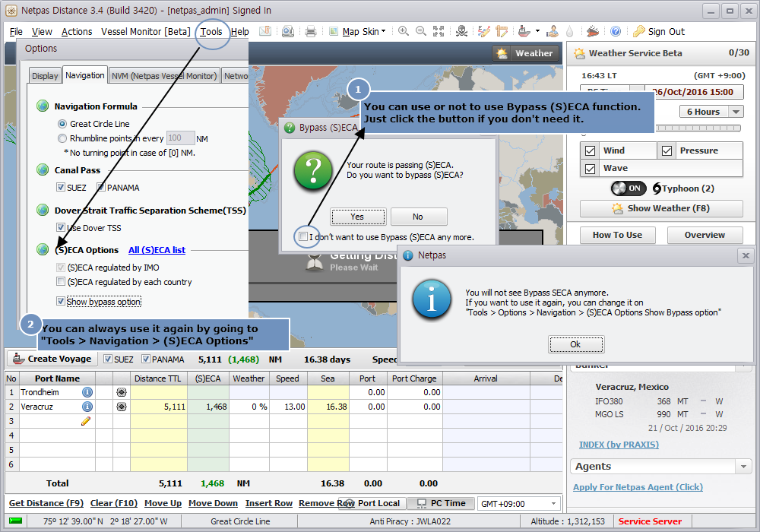
Task: Click the printer icon in toolbar
Action: [311, 31]
